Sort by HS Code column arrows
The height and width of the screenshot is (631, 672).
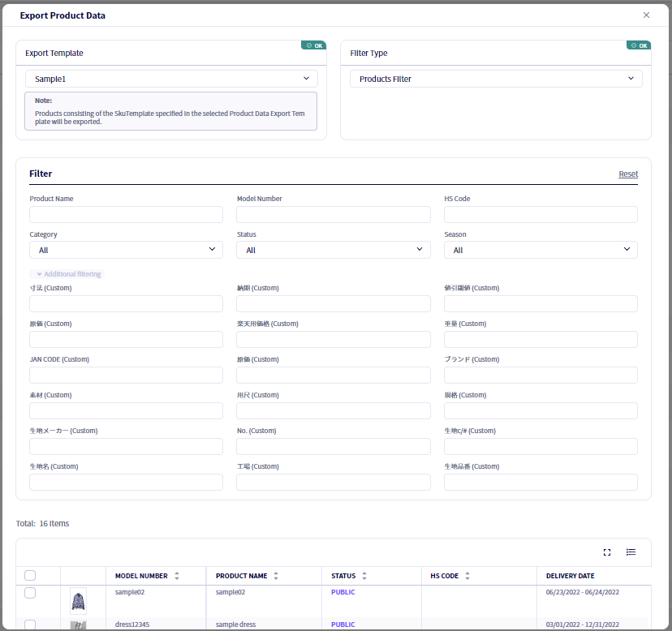(467, 576)
